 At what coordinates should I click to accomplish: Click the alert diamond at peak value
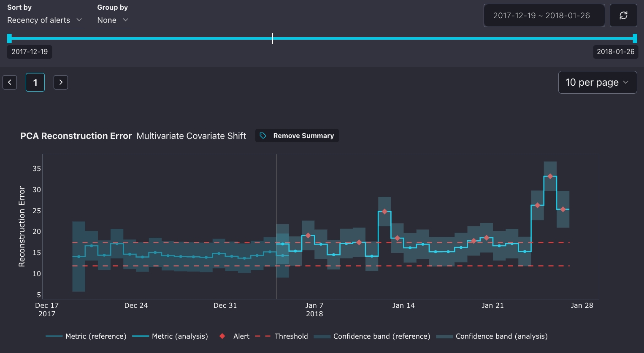click(550, 176)
